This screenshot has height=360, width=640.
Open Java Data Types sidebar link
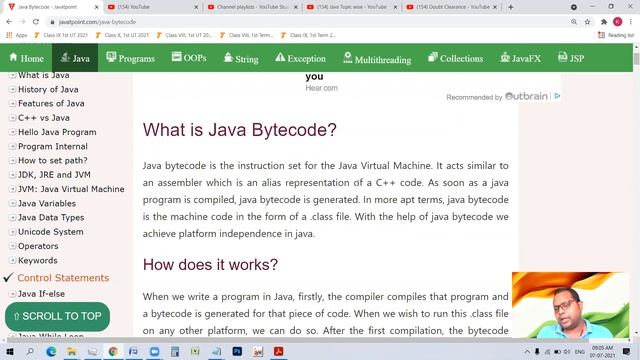[x=51, y=218]
